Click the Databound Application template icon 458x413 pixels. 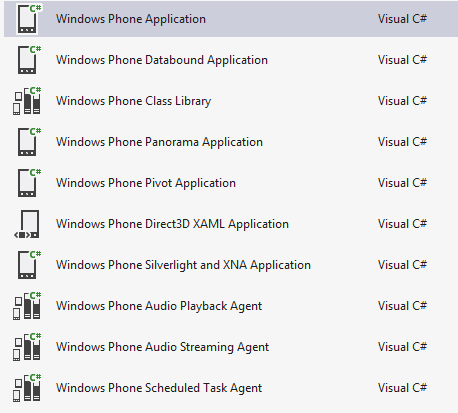(29, 60)
